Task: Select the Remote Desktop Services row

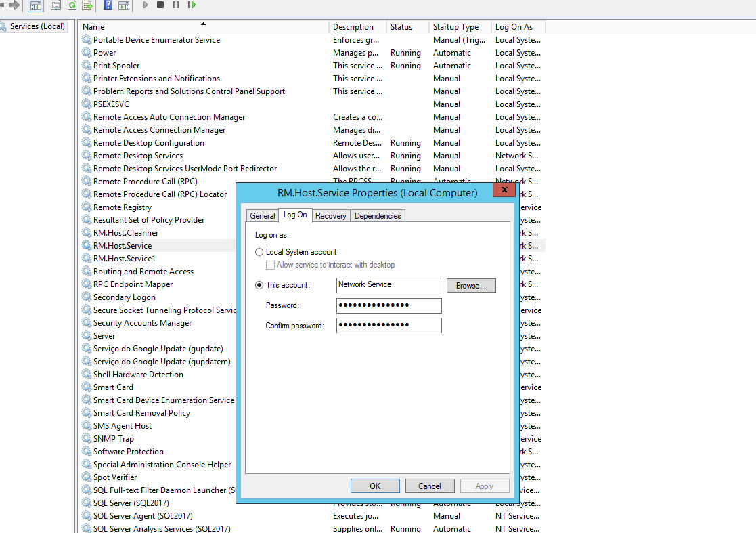Action: [x=313, y=155]
